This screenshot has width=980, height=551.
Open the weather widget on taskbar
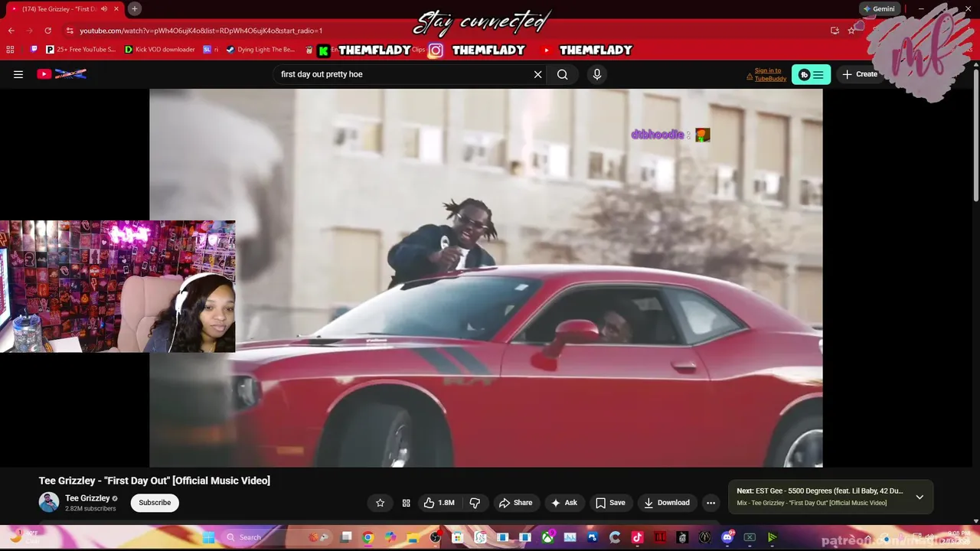click(x=23, y=536)
